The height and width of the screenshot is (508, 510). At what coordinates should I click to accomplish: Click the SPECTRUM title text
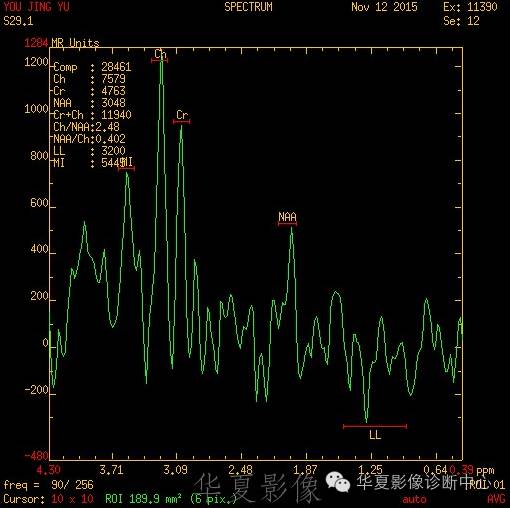[248, 7]
